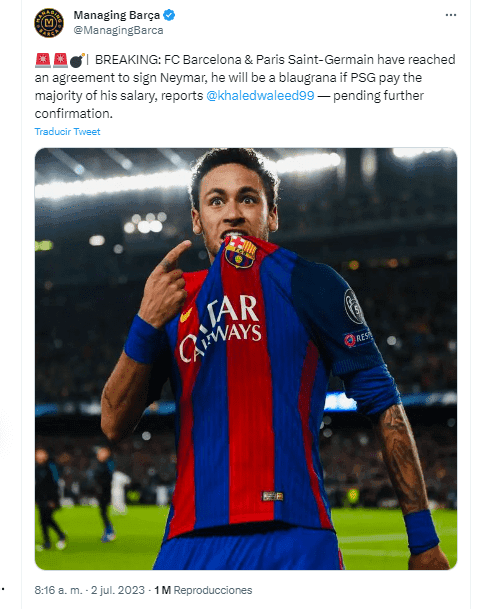Open the @ManagingBarca handle link
The width and height of the screenshot is (480, 609).
[x=118, y=30]
